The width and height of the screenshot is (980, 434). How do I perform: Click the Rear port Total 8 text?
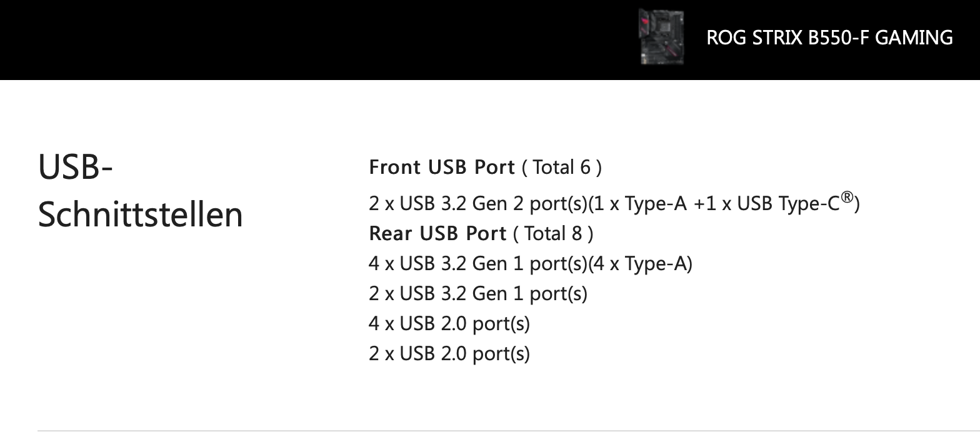tap(553, 233)
